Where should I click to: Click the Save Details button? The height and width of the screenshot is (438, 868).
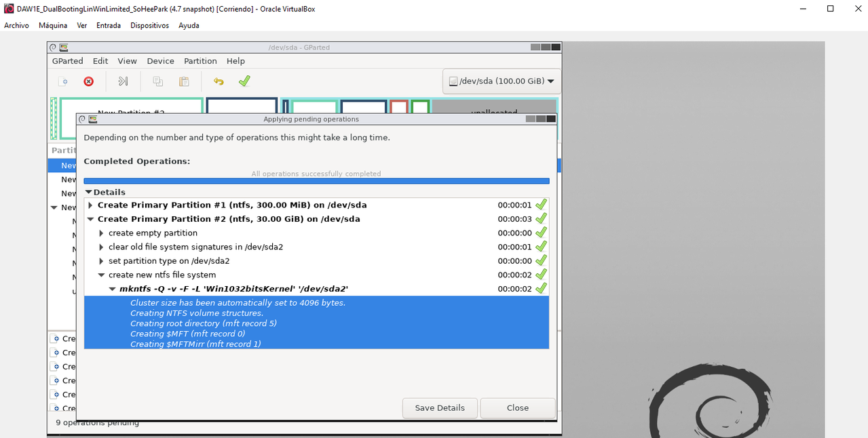pos(440,407)
